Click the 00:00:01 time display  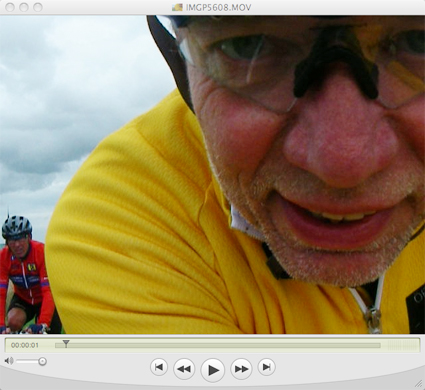click(x=25, y=345)
